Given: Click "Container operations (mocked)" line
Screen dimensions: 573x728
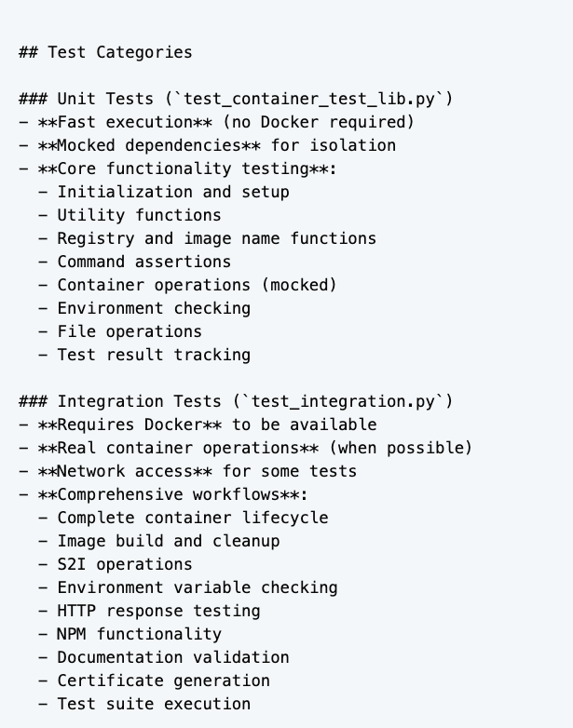Looking at the screenshot, I should [x=197, y=285].
